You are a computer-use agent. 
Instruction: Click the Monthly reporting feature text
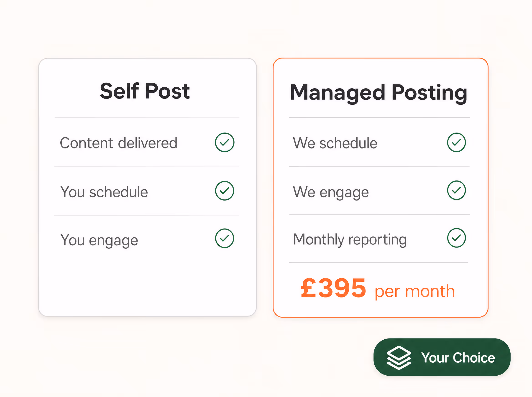pos(350,240)
